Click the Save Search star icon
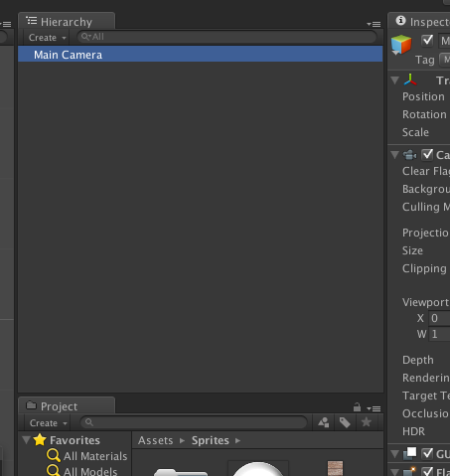 tap(367, 422)
